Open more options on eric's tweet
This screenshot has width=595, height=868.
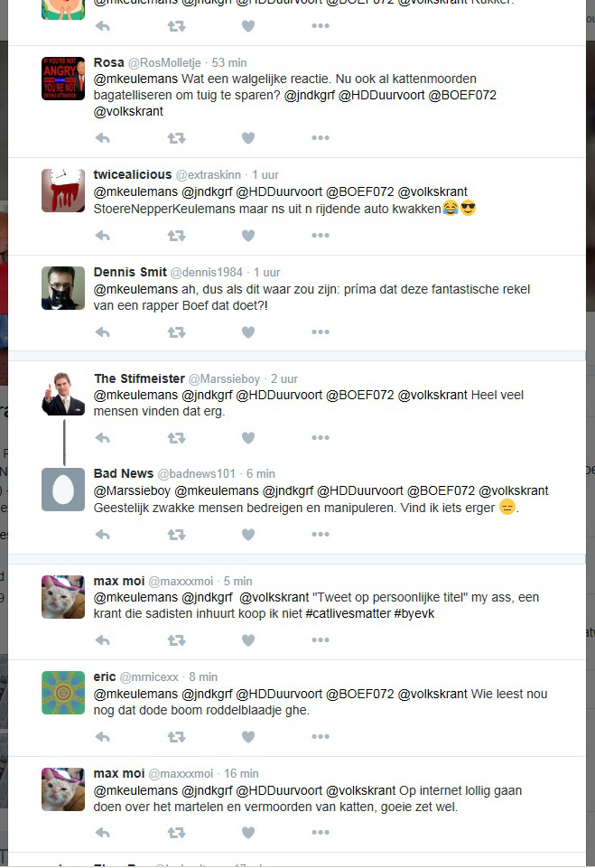321,737
